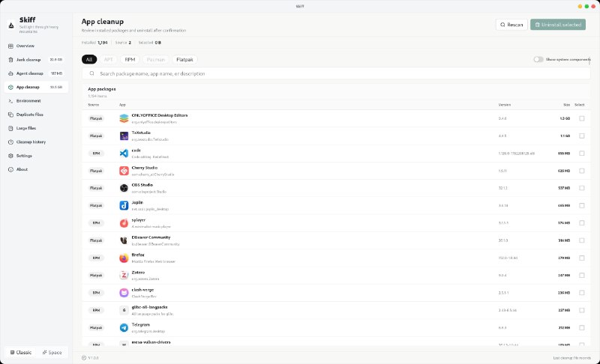The image size is (600, 364).
Task: Click clash-verge package name
Action: point(142,290)
